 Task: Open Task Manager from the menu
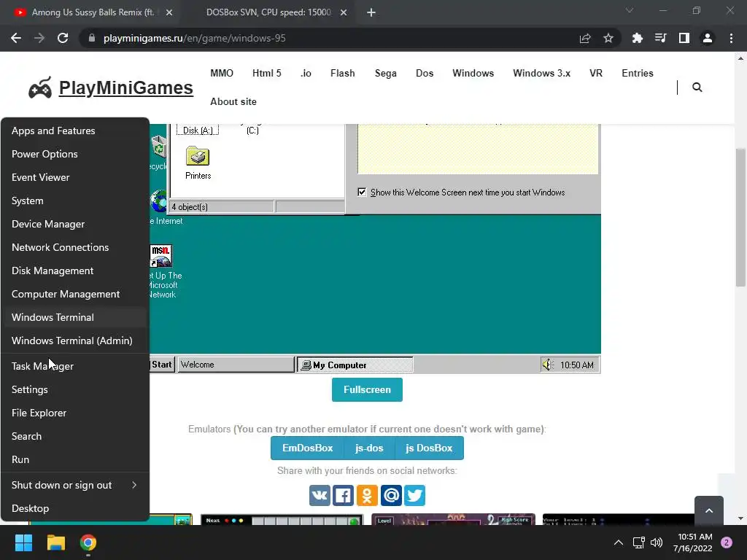pos(75,366)
